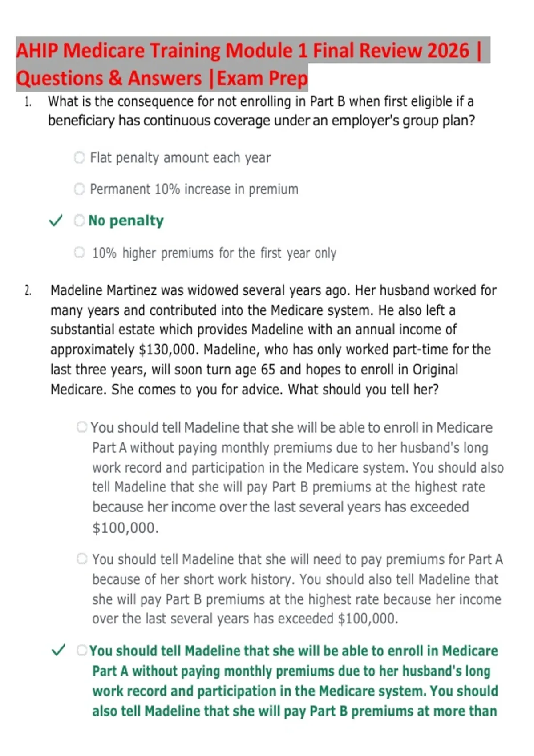Screen dimensions: 534x756
Task: Select radio for 'need to pay premiums for Part A'
Action: click(x=82, y=559)
